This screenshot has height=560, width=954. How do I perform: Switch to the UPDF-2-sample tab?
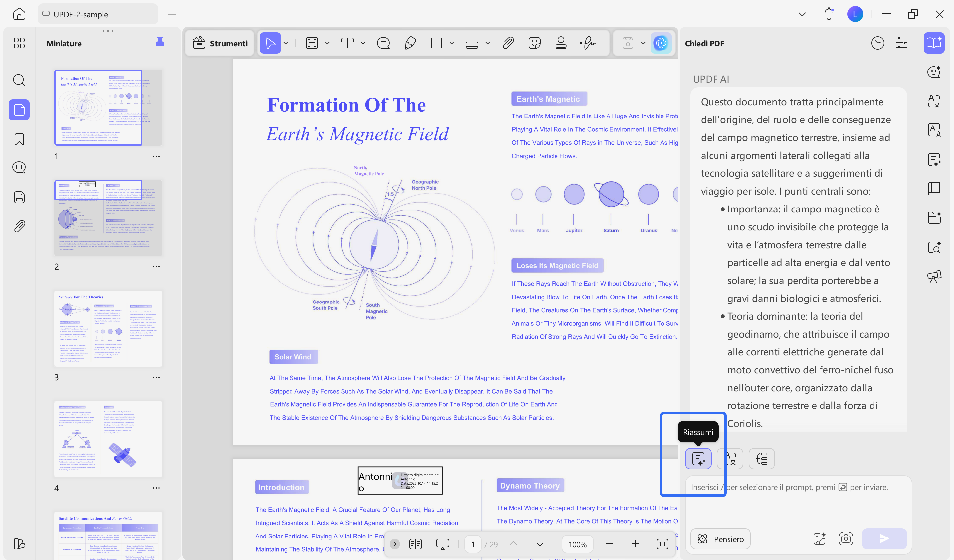pos(98,14)
